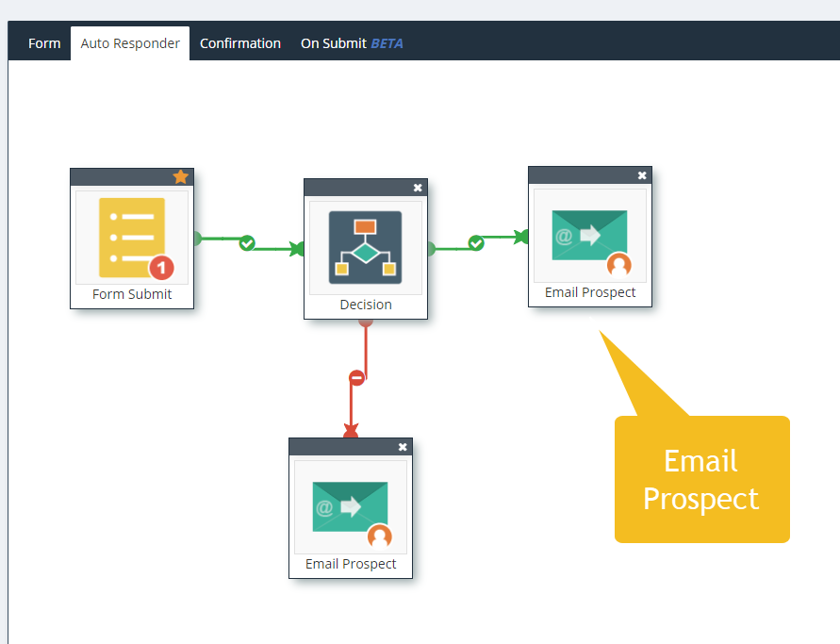Delete the bottom Email Prospect node
This screenshot has height=644, width=840.
403,447
